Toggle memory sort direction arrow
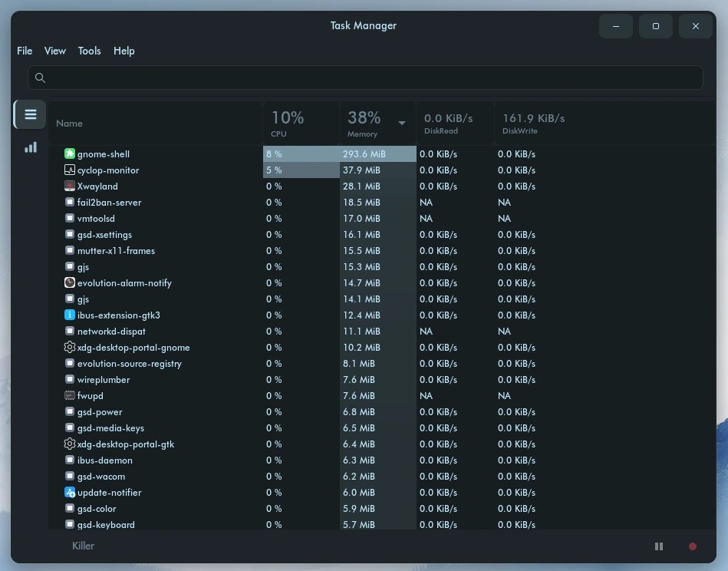This screenshot has width=728, height=571. pyautogui.click(x=402, y=123)
